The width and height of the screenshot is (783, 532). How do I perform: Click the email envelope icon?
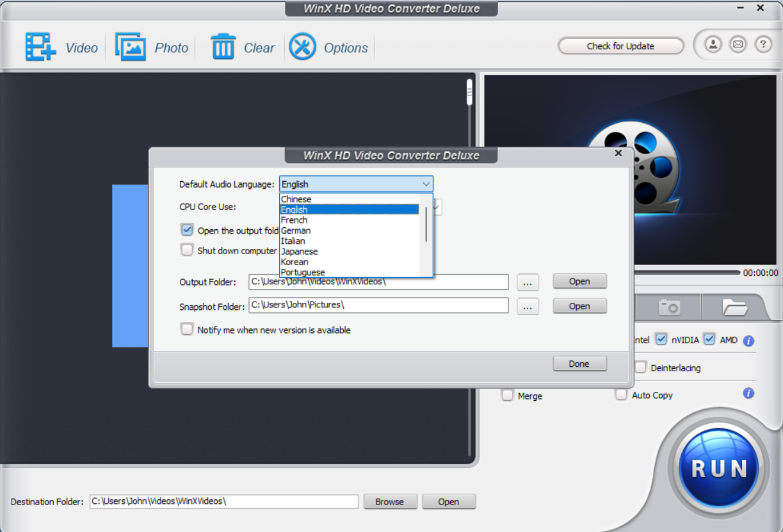[x=738, y=45]
